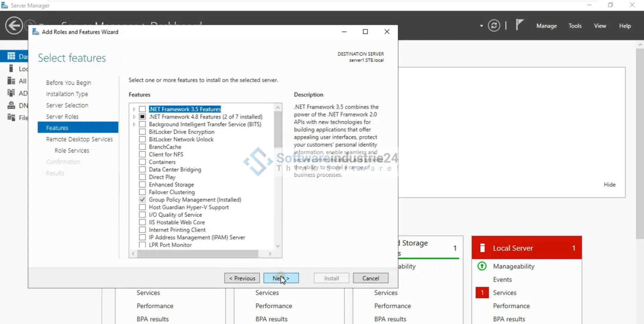Click the All Servers sidebar icon
The height and width of the screenshot is (324, 644).
(11, 81)
